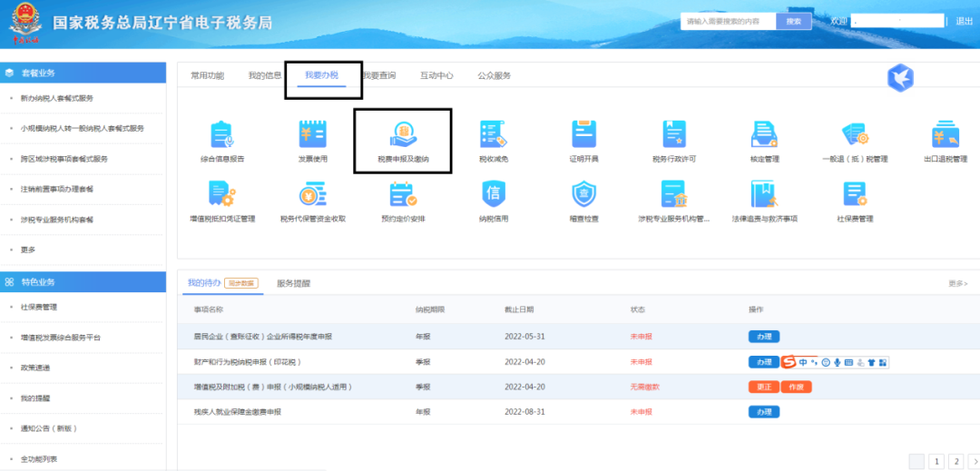980x471 pixels.
Task: Select the 税收减免 icon
Action: pos(493,136)
